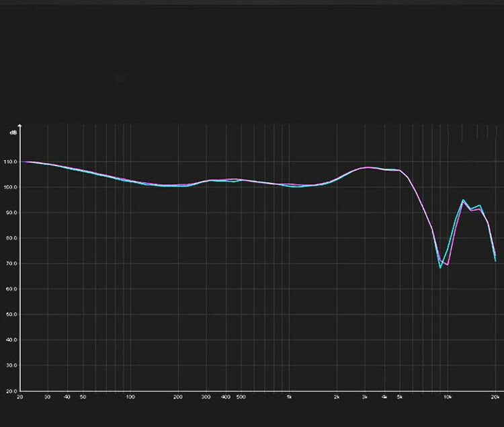This screenshot has height=427, width=504.
Task: Select the 10k frequency label
Action: click(x=448, y=397)
